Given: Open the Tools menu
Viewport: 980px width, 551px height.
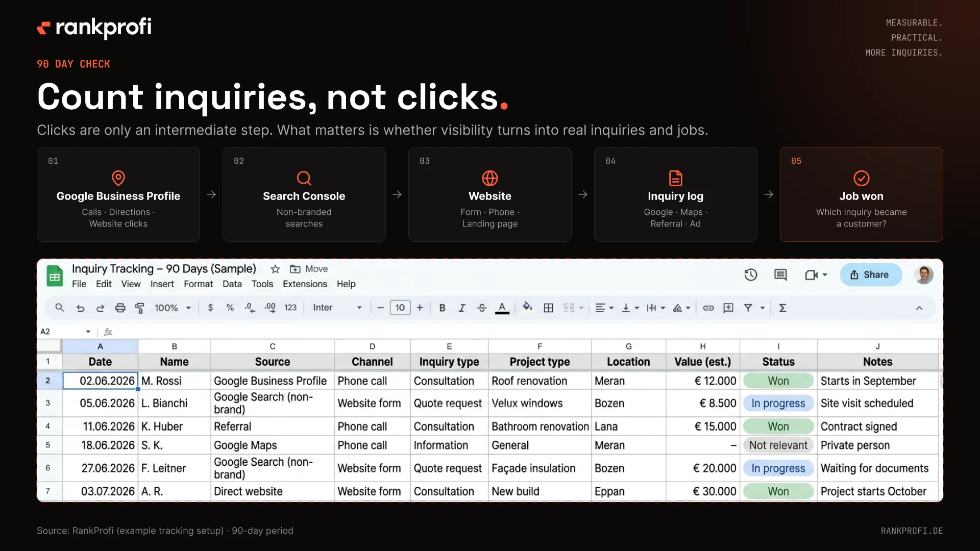Looking at the screenshot, I should (x=262, y=284).
